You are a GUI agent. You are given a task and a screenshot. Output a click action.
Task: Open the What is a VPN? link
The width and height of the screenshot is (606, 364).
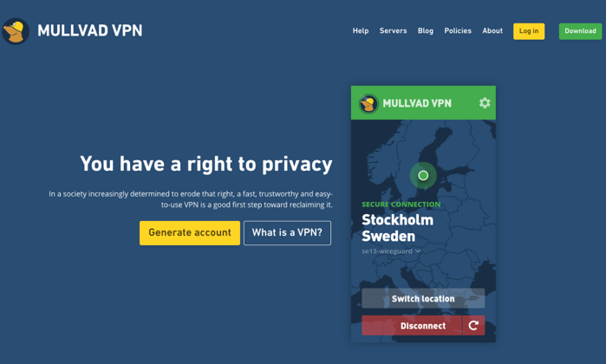tap(287, 232)
